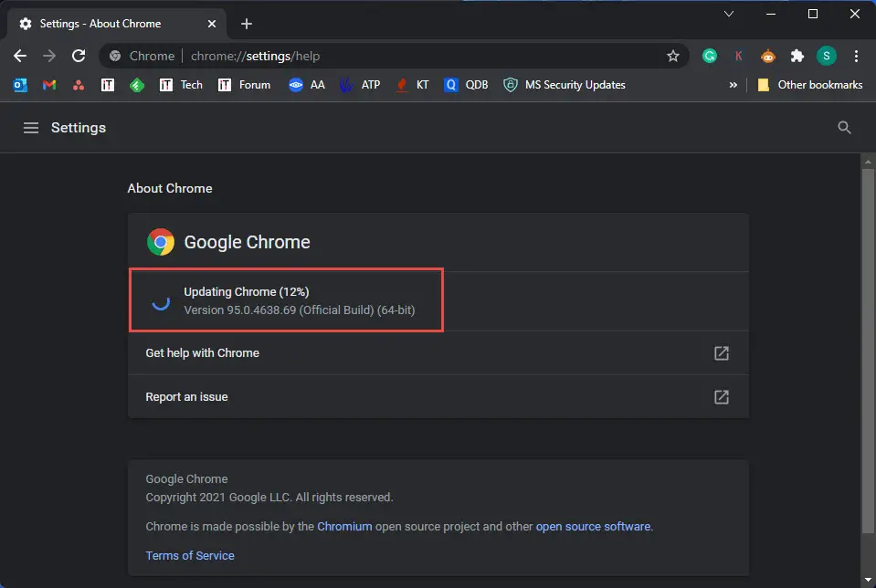Open Settings hamburger menu

coord(31,128)
